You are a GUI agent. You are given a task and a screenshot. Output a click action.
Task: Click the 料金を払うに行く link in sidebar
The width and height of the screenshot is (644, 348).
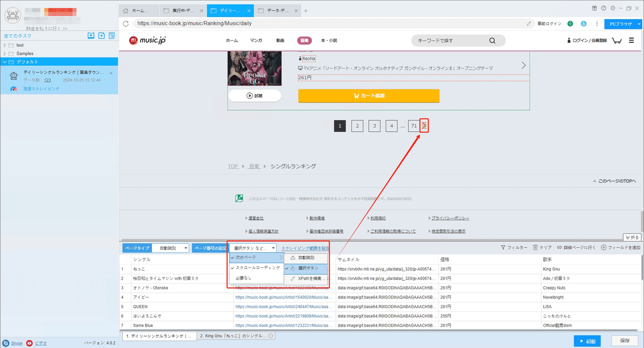coord(47,28)
